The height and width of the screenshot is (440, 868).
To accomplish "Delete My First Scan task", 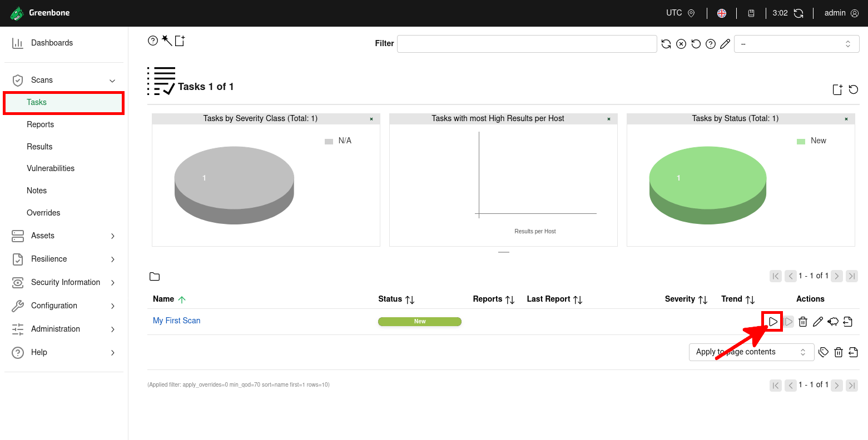I will click(803, 321).
